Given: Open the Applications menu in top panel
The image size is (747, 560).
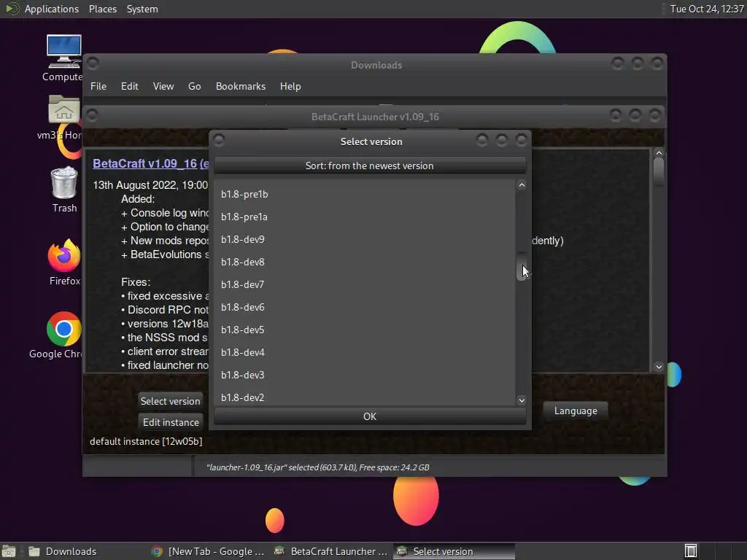Looking at the screenshot, I should (x=52, y=9).
